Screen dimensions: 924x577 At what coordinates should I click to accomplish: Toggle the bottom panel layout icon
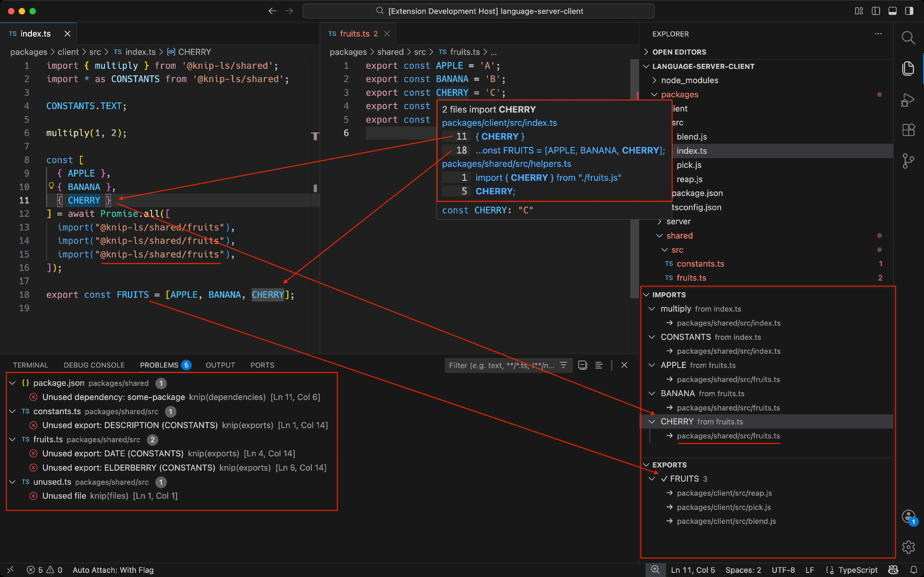tap(892, 11)
